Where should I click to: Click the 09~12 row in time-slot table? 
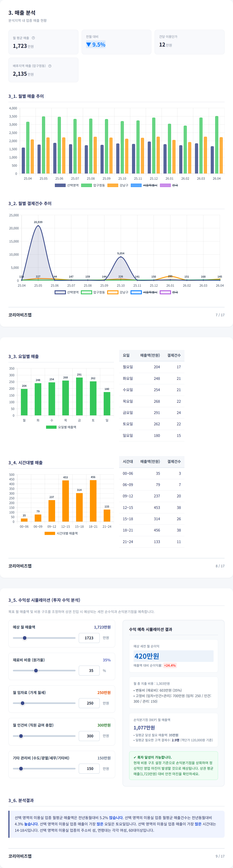point(152,496)
